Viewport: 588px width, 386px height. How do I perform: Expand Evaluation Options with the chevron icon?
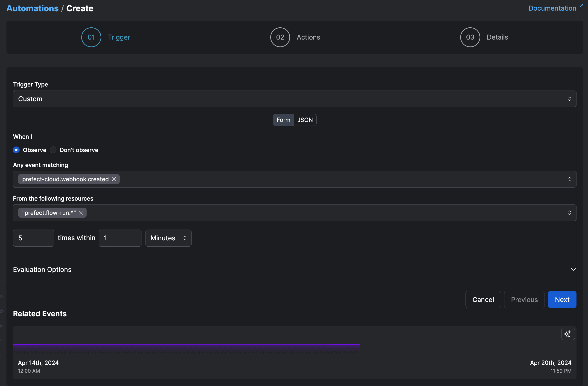(573, 270)
